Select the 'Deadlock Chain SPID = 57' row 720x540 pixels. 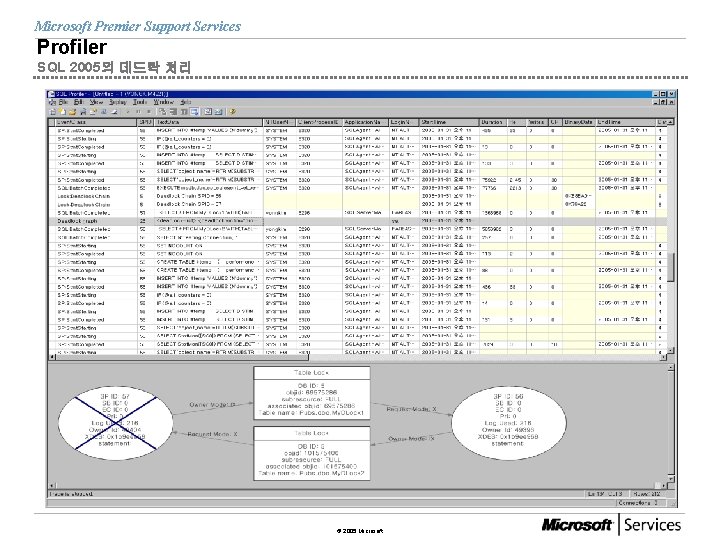click(356, 204)
